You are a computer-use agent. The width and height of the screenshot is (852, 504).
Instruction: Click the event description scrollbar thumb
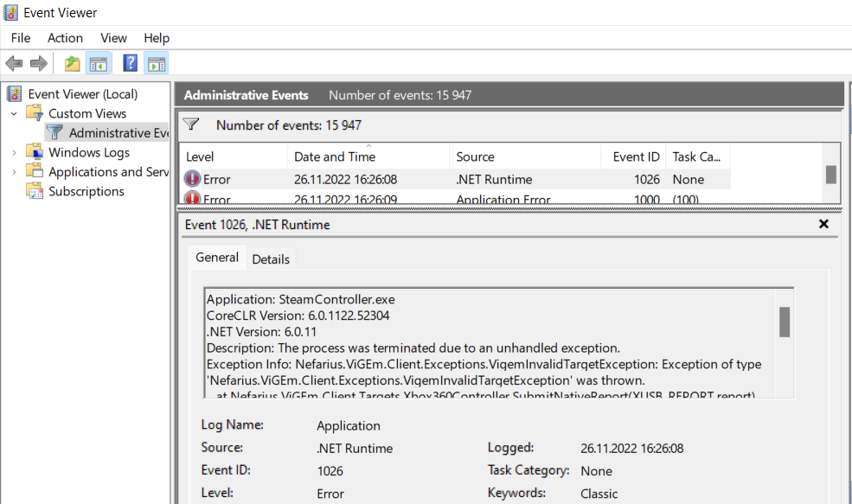785,322
